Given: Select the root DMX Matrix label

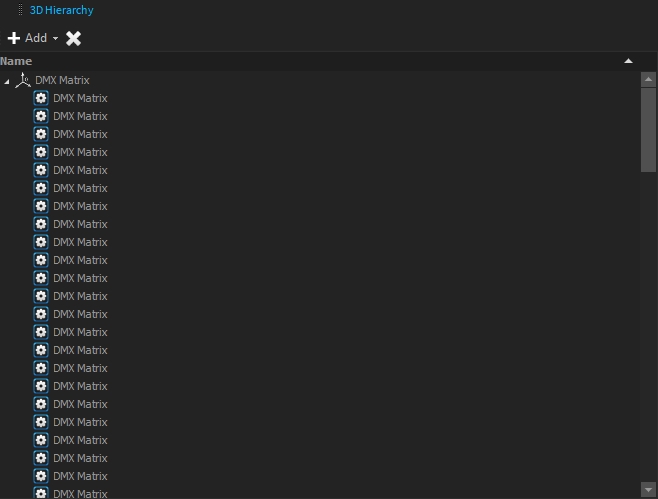Looking at the screenshot, I should tap(62, 80).
